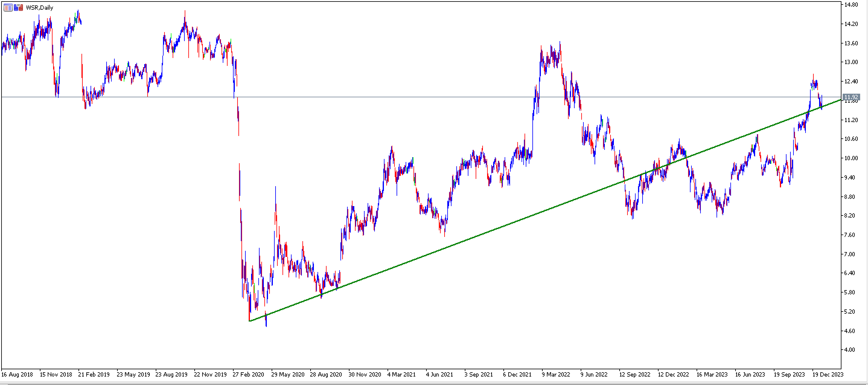Image resolution: width=868 pixels, height=385 pixels.
Task: Click the 19 Dec 2023 date label
Action: [x=828, y=374]
